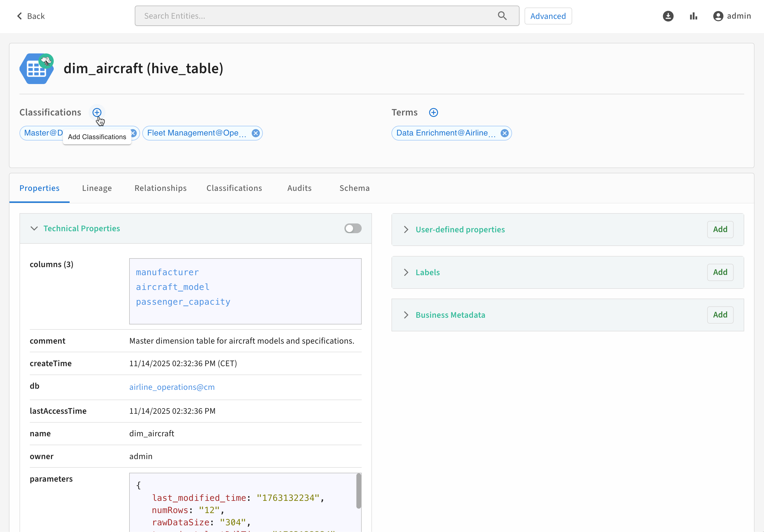Toggle the Technical Properties switch
Image resolution: width=764 pixels, height=532 pixels.
[353, 228]
